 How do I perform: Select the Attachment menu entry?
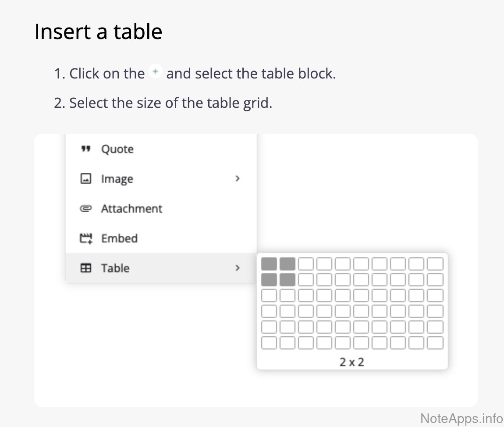pos(131,209)
